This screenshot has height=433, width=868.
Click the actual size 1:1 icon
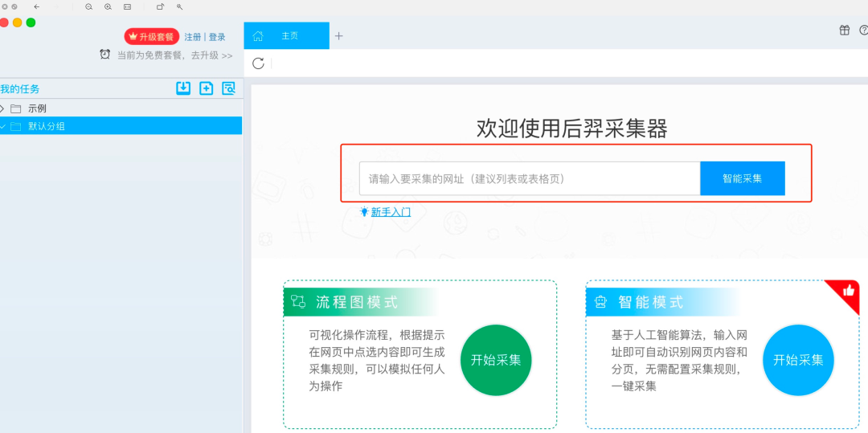(127, 6)
